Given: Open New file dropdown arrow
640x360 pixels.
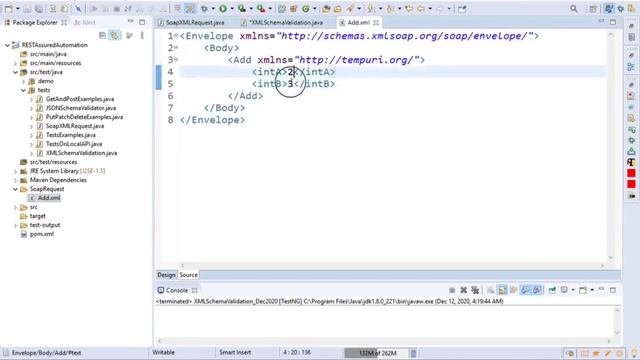Looking at the screenshot, I should [x=18, y=9].
